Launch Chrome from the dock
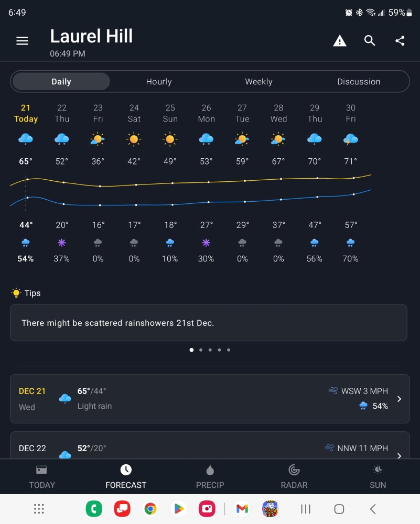Viewport: 420px width, 524px height. (150, 509)
